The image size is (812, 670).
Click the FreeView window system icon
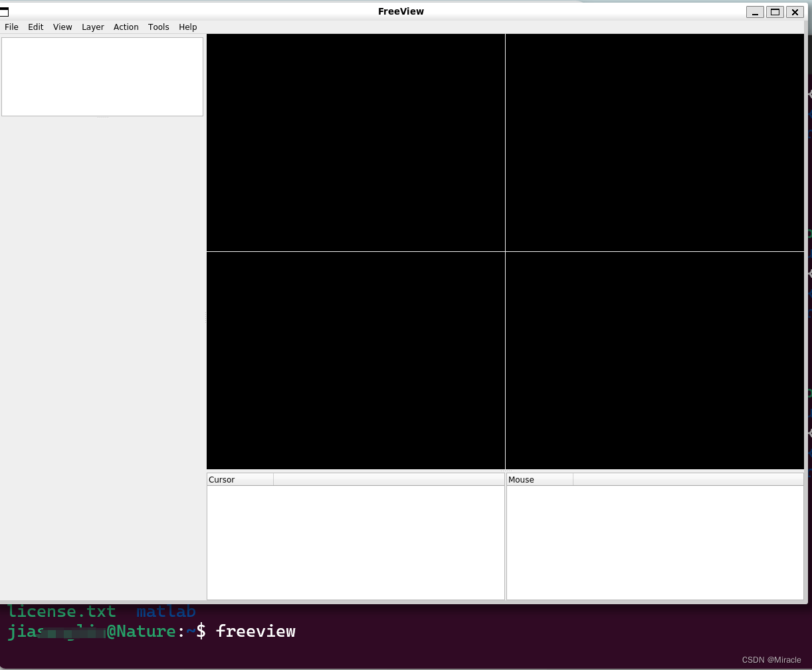click(x=5, y=11)
